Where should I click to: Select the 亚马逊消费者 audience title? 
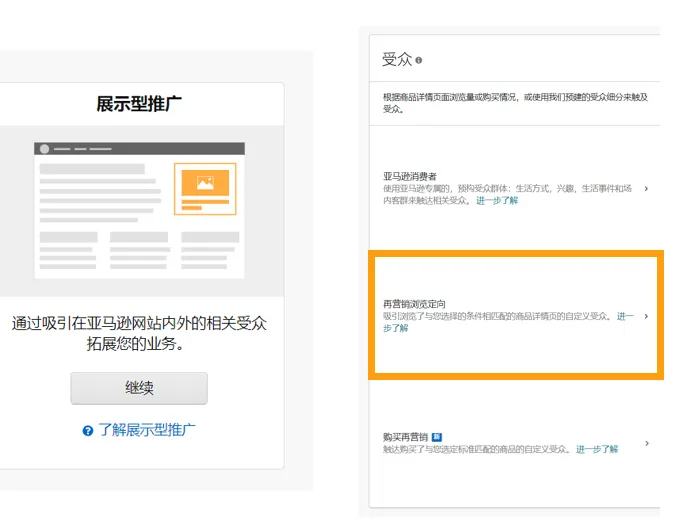click(x=410, y=176)
